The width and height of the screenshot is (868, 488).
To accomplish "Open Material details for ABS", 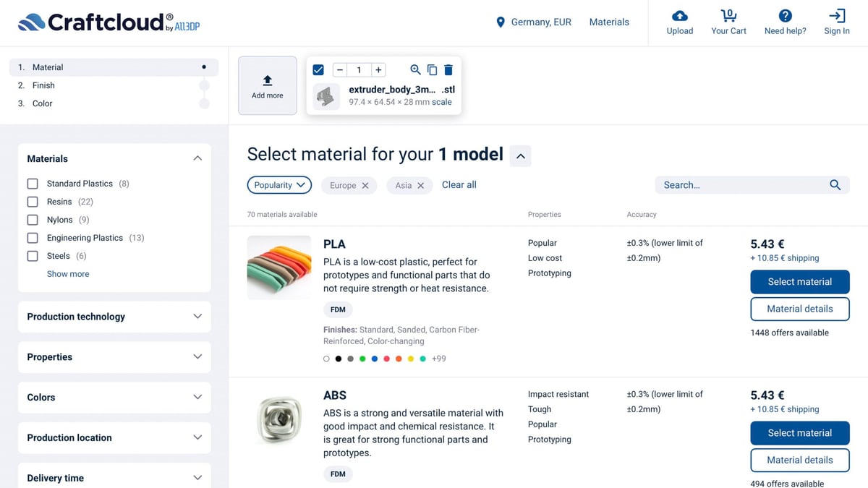I will point(800,460).
